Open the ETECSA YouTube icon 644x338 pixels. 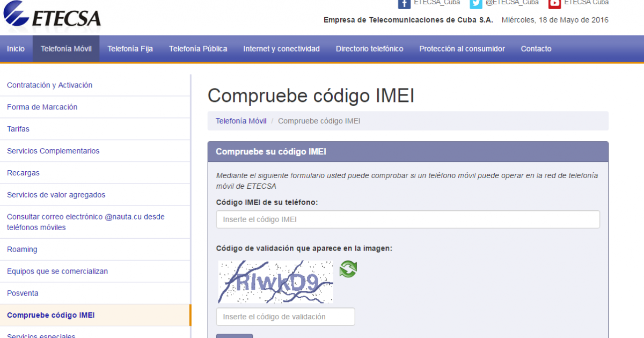554,3
